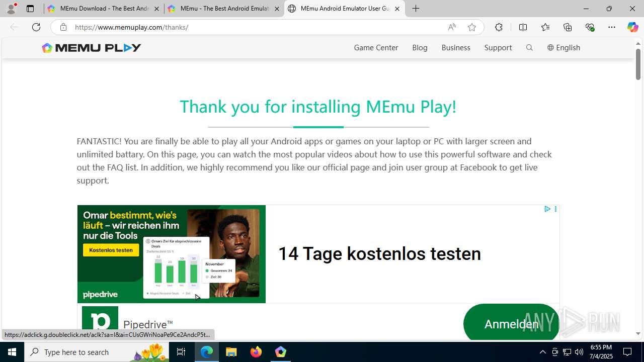The height and width of the screenshot is (362, 644).
Task: Open the Support page
Action: (x=498, y=48)
